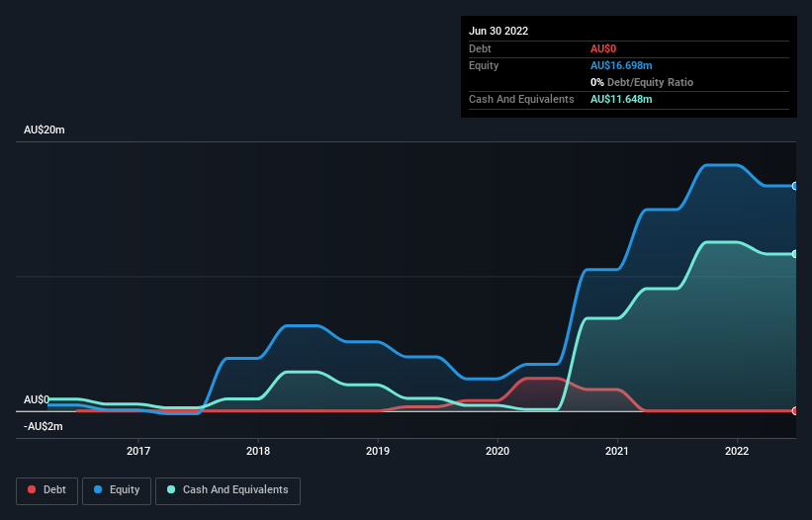The image size is (812, 520).
Task: Select the blue Equity endpoint marker
Action: pyautogui.click(x=795, y=186)
